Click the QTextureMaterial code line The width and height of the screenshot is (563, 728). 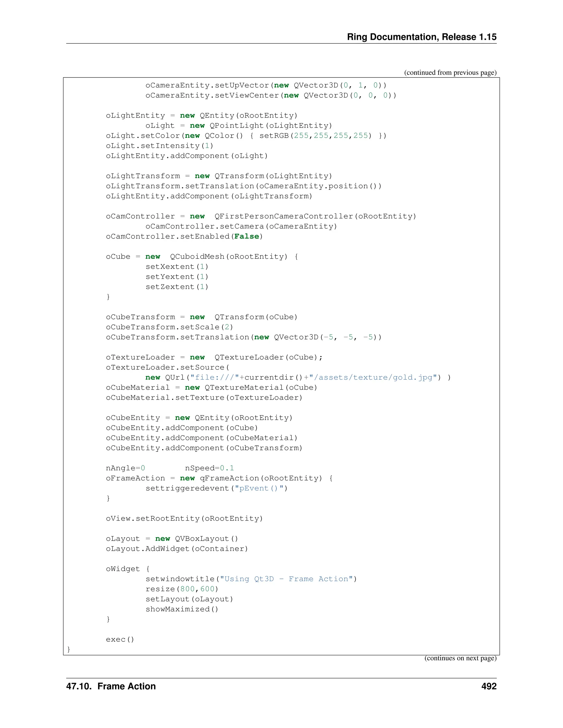point(211,387)
